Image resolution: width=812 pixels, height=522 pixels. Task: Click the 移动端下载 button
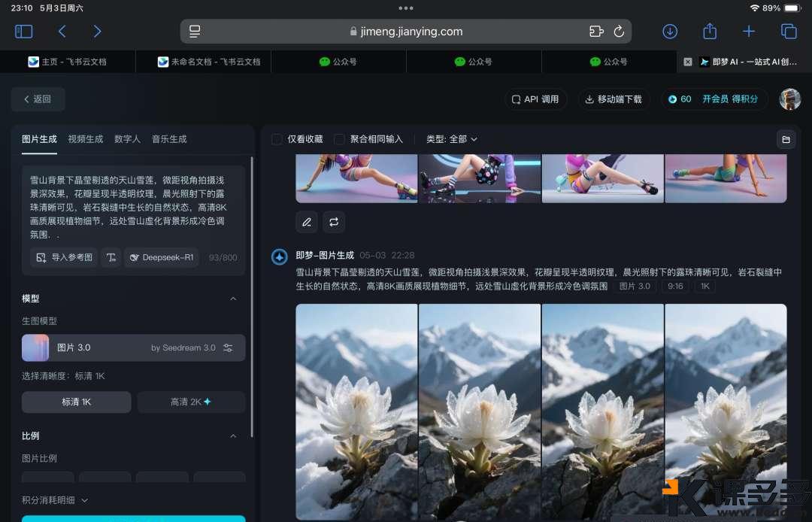click(x=614, y=99)
